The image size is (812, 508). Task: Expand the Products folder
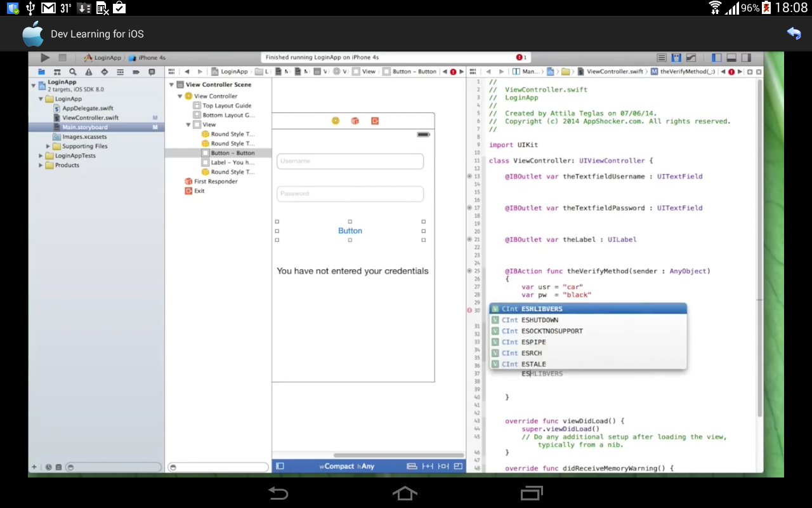41,165
